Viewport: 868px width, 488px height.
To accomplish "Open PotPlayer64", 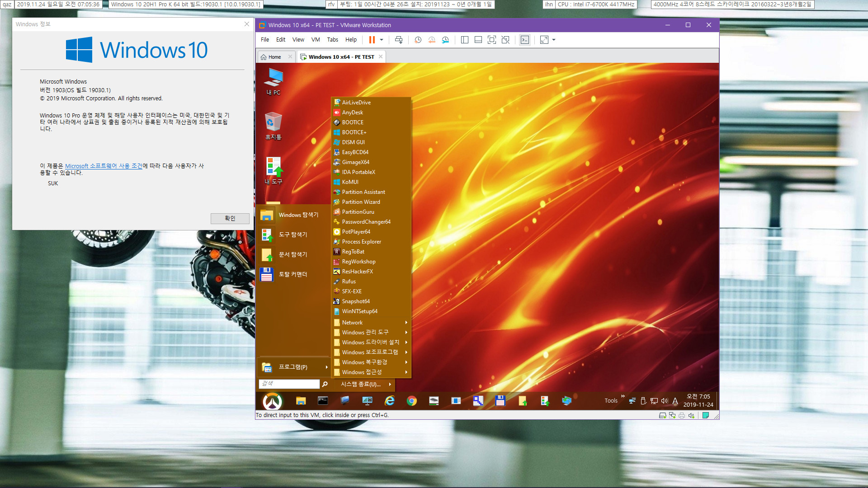I will point(371,232).
